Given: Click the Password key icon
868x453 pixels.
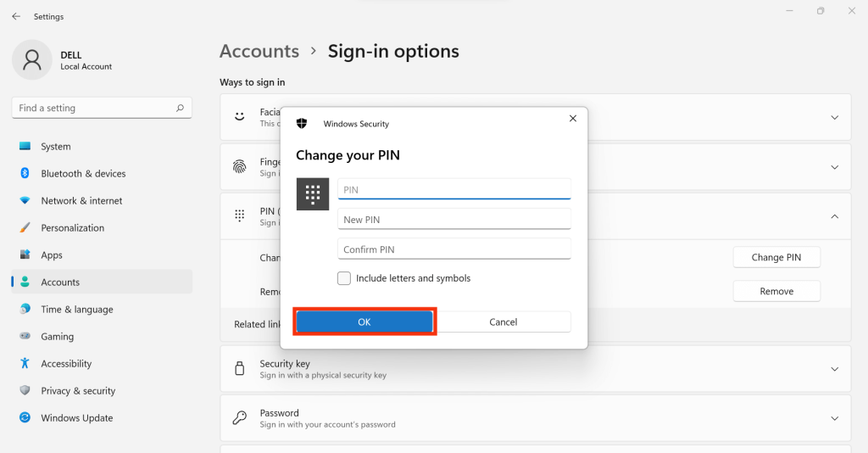Looking at the screenshot, I should 240,417.
